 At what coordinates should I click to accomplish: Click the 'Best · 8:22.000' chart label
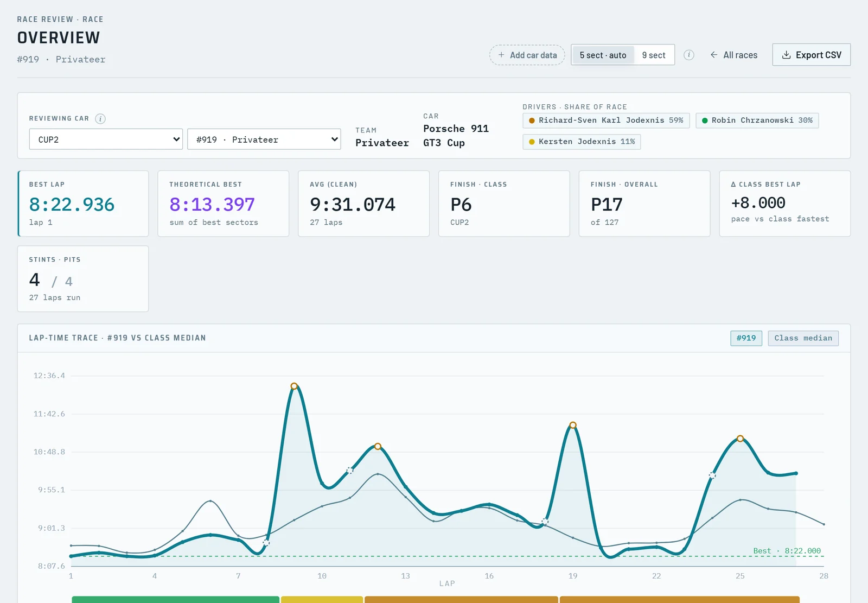(787, 551)
